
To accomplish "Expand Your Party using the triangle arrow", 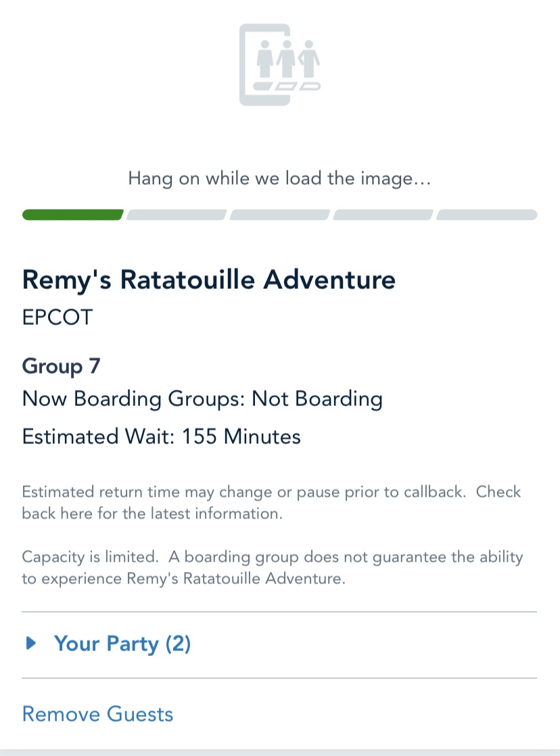I will click(x=31, y=643).
